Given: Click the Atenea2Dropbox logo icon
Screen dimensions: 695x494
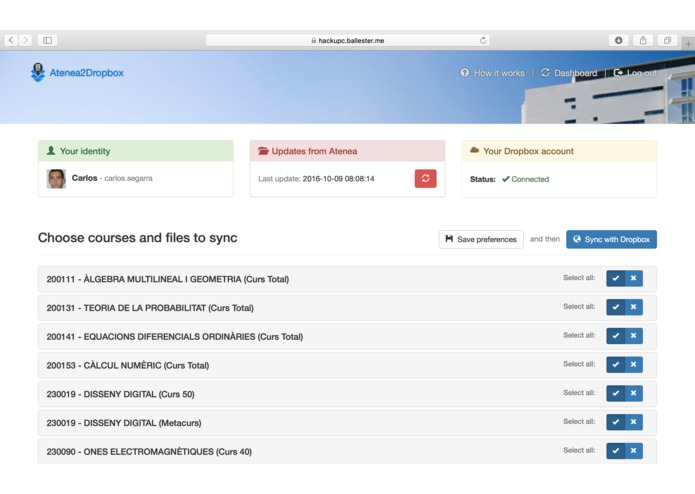Looking at the screenshot, I should 38,72.
